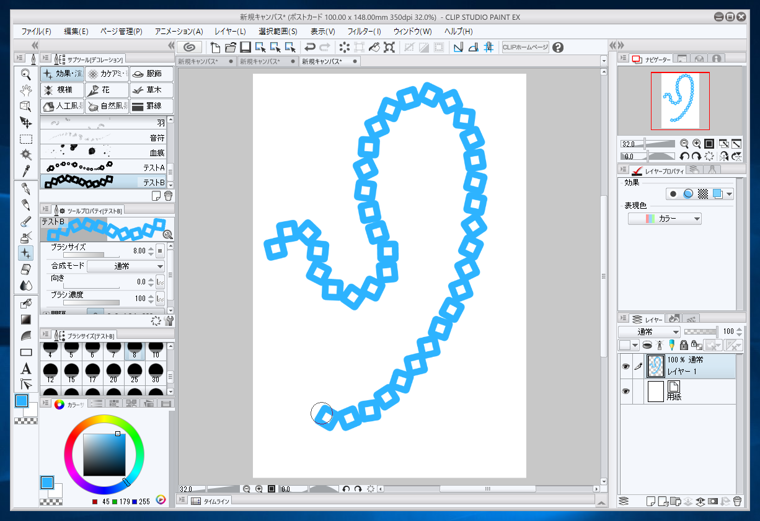
Task: Click navigator zoom in icon
Action: (x=697, y=143)
